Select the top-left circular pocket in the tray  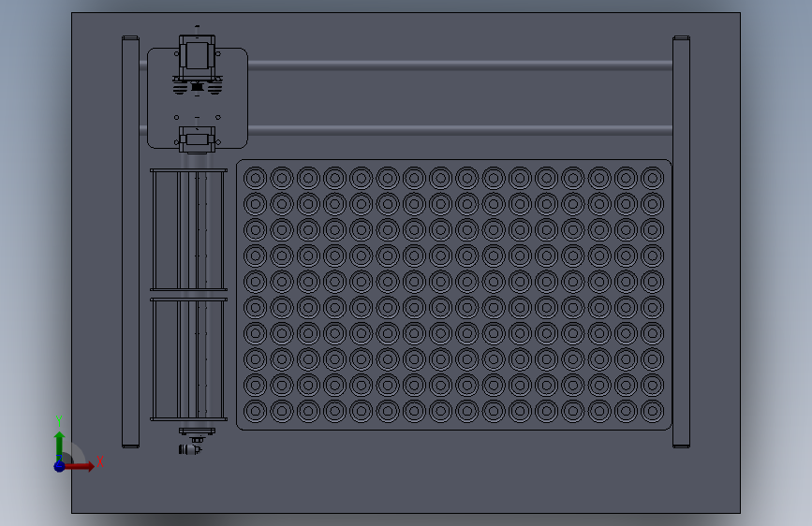coord(256,178)
